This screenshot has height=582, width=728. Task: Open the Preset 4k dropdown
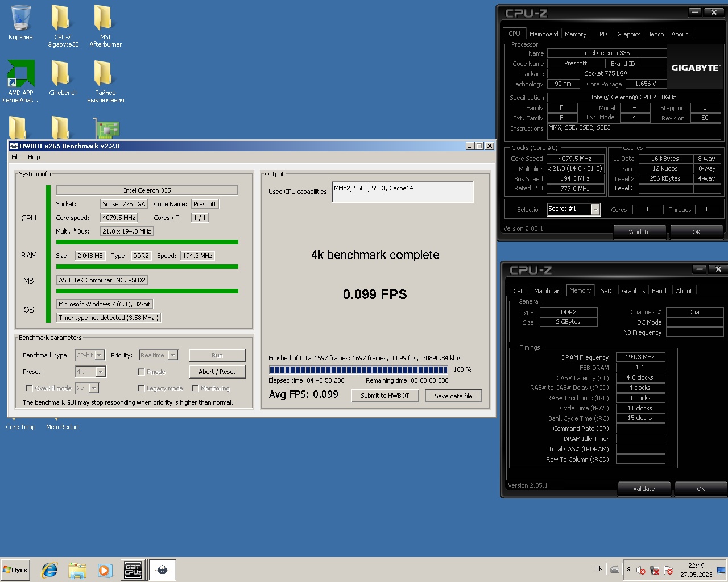[x=90, y=372]
